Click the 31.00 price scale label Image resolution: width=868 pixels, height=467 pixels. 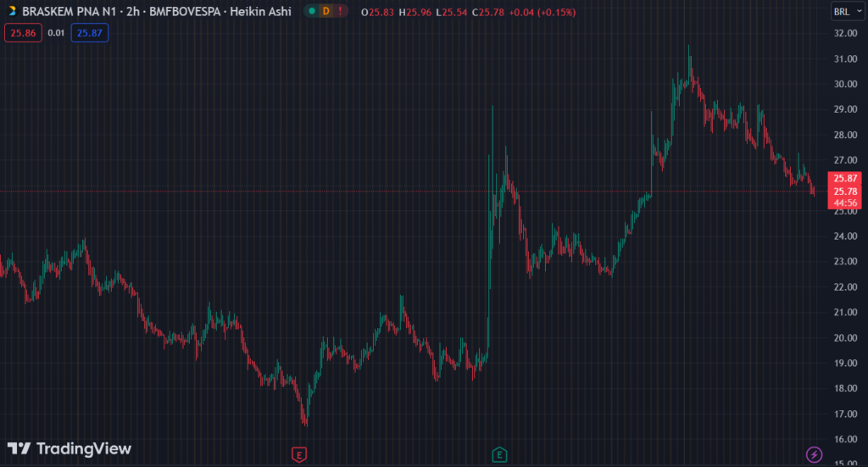coord(845,58)
